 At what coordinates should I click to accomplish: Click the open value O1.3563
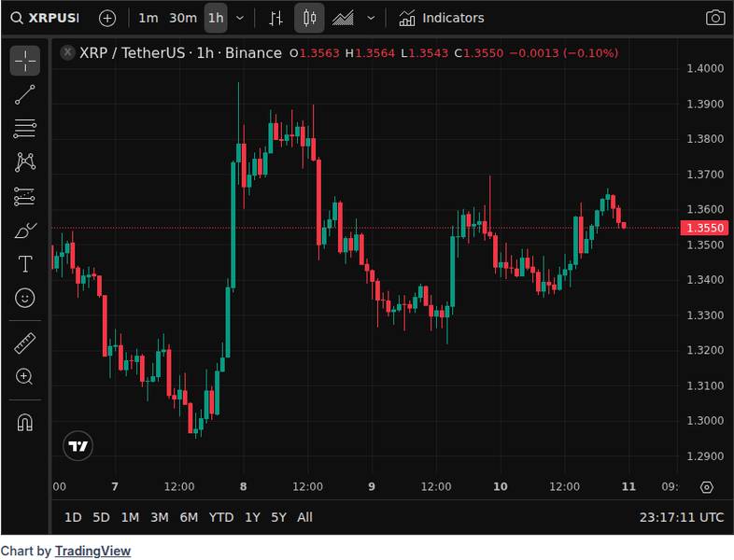coord(315,53)
